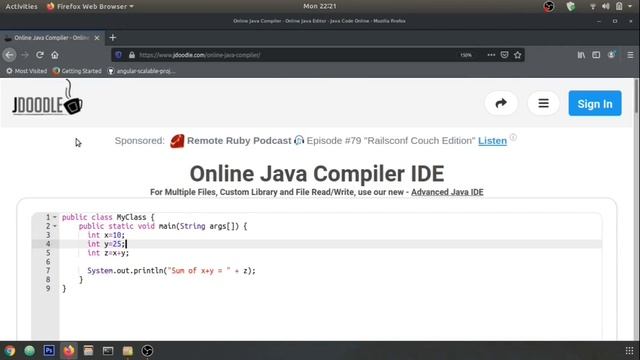Open the terminal from the dock

(108, 351)
